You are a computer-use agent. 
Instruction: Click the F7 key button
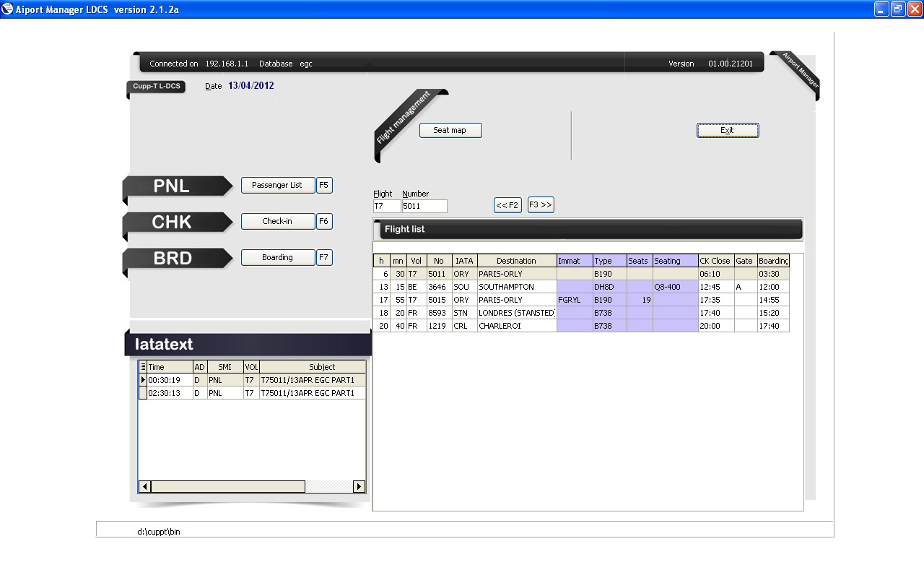pyautogui.click(x=324, y=258)
